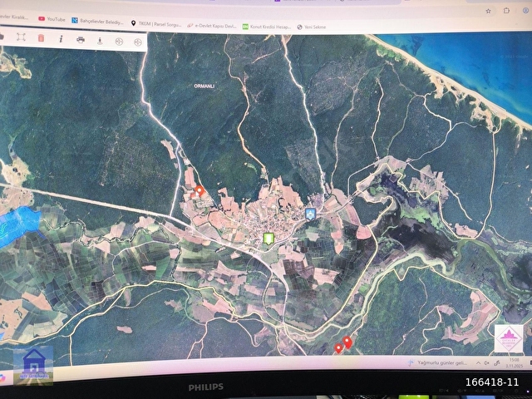The height and width of the screenshot is (399, 532).
Task: Click the blue square map marker
Action: (311, 214)
